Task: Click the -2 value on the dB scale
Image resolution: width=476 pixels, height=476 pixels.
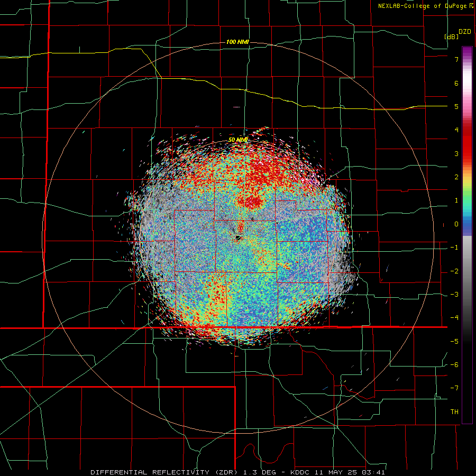Action: coord(454,271)
